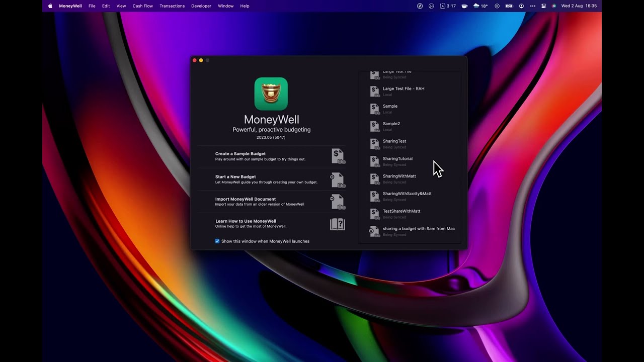Select the 'SharingWithScotty&Matt' document name

[407, 194]
